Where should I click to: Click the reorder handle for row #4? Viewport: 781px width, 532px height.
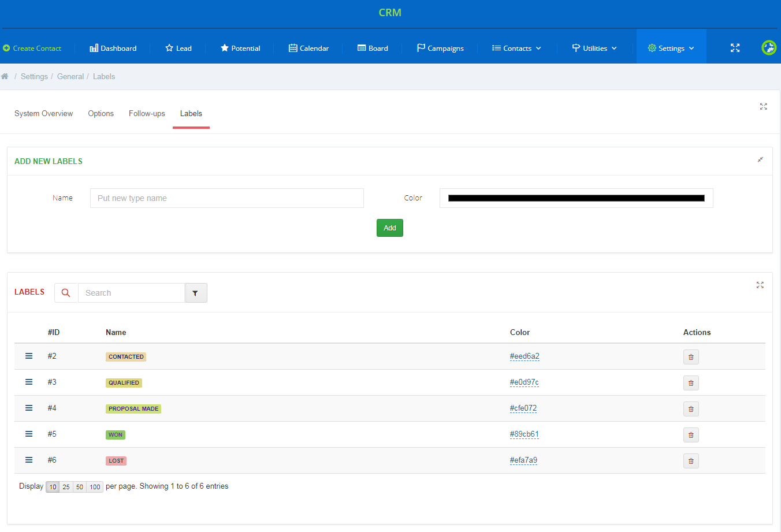pyautogui.click(x=29, y=408)
